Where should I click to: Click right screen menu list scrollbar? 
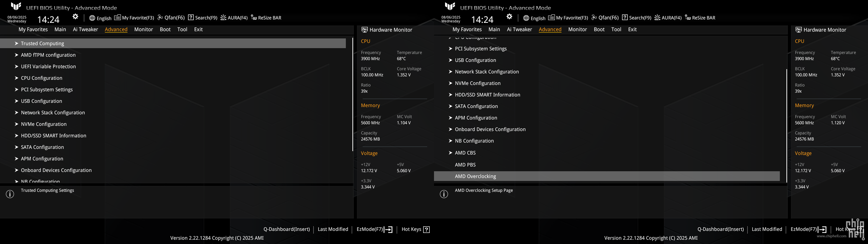(x=786, y=126)
